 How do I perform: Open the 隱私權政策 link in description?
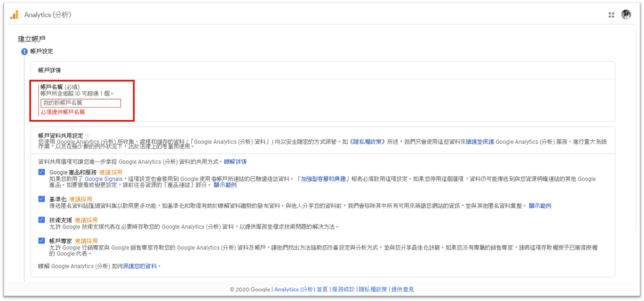[367, 142]
